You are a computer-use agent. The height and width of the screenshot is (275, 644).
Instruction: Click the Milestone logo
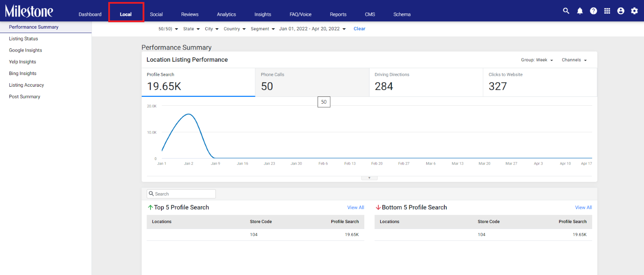click(x=29, y=11)
